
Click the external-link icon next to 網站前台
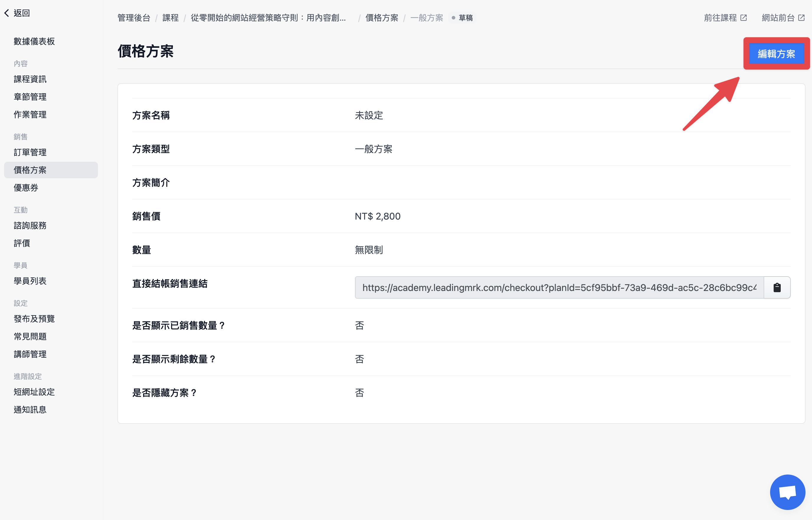(x=801, y=17)
